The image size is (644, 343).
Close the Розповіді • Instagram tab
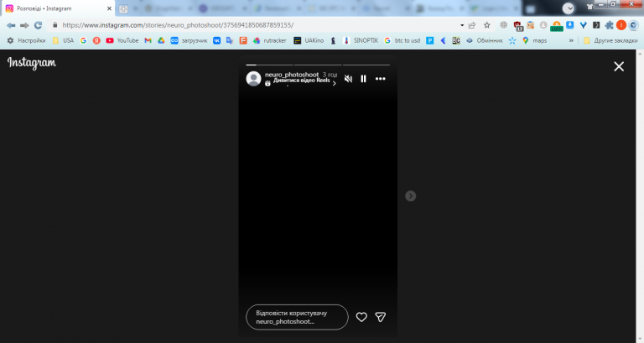(109, 8)
